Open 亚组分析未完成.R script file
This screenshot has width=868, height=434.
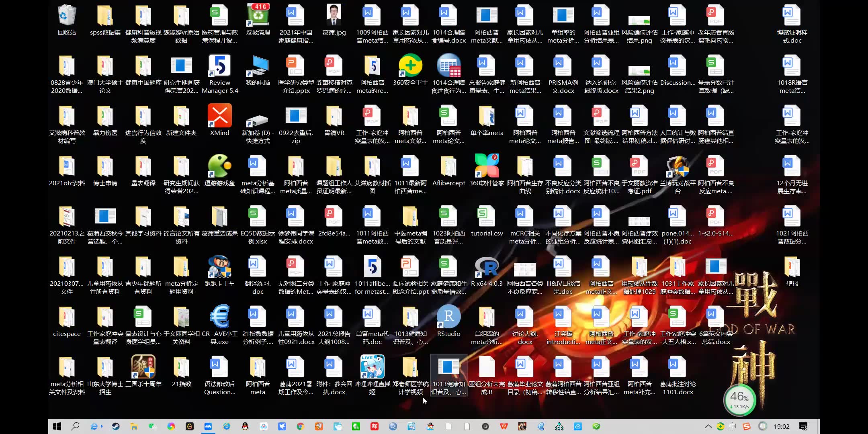[487, 376]
